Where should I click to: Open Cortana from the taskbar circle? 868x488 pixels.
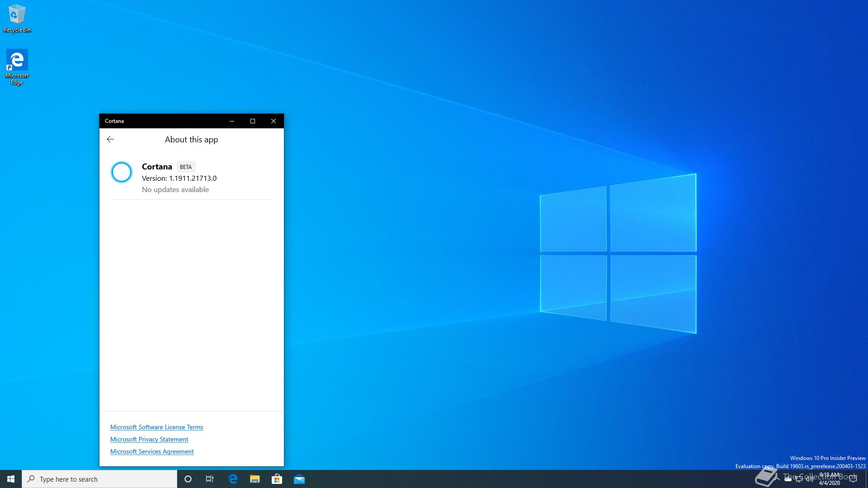(x=188, y=479)
